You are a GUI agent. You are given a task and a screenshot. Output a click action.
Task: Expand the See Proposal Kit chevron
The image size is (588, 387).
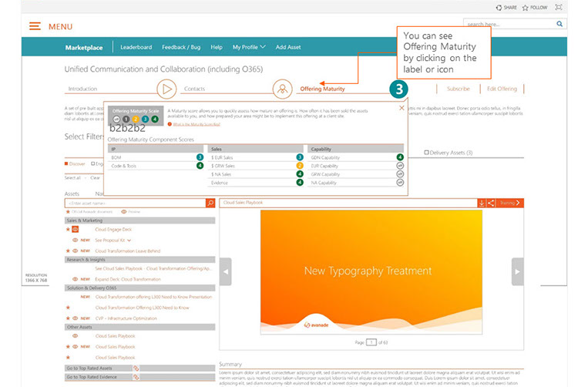(x=129, y=240)
